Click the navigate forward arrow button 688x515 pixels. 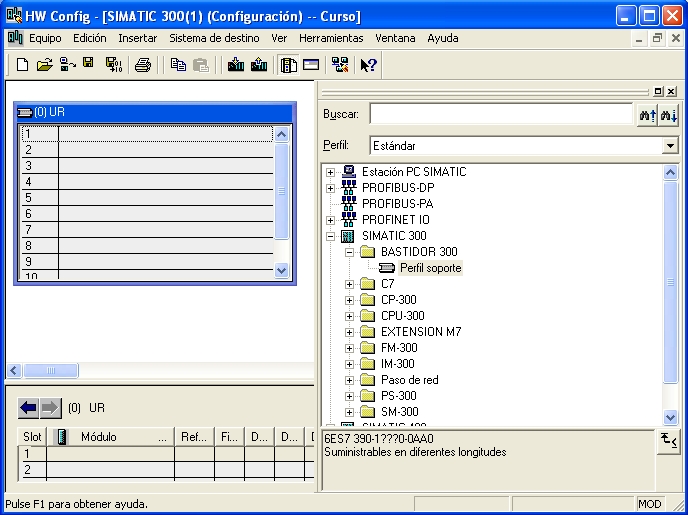[x=50, y=408]
